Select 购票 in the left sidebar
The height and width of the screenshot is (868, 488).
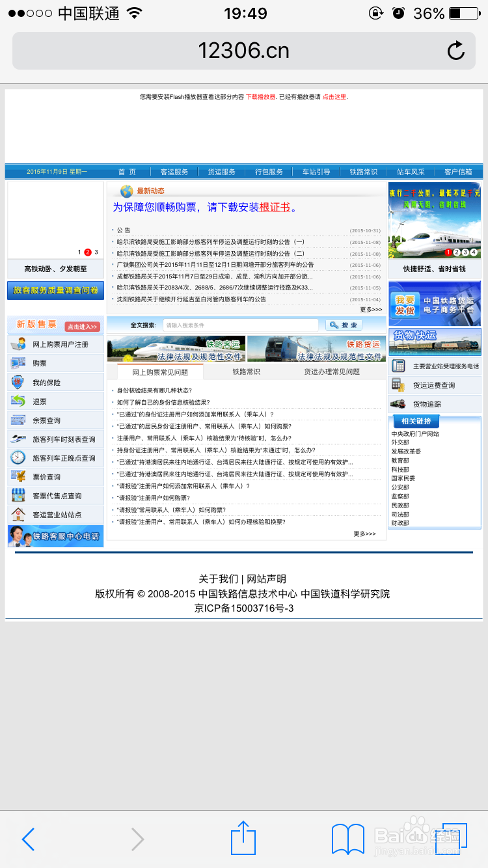(56, 363)
